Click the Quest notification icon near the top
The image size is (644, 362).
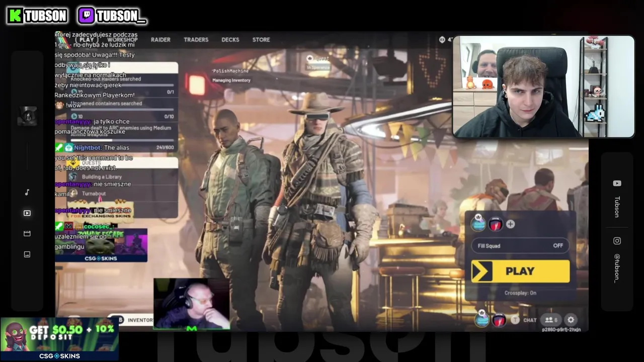click(310, 58)
